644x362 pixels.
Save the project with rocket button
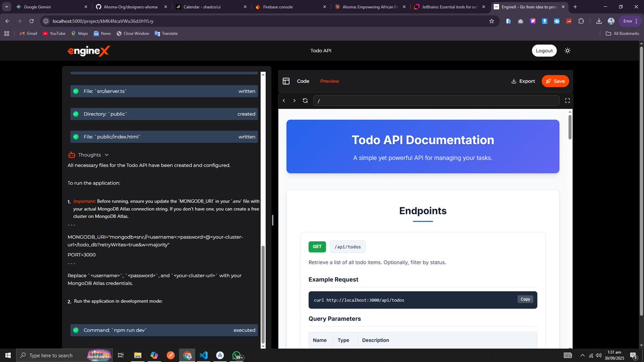(x=555, y=81)
